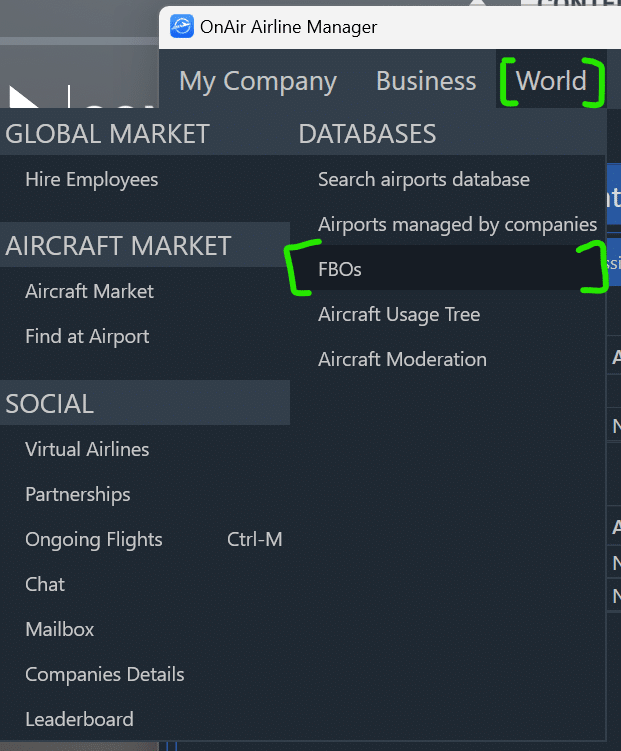Image resolution: width=621 pixels, height=751 pixels.
Task: Open the Mailbox
Action: point(60,629)
